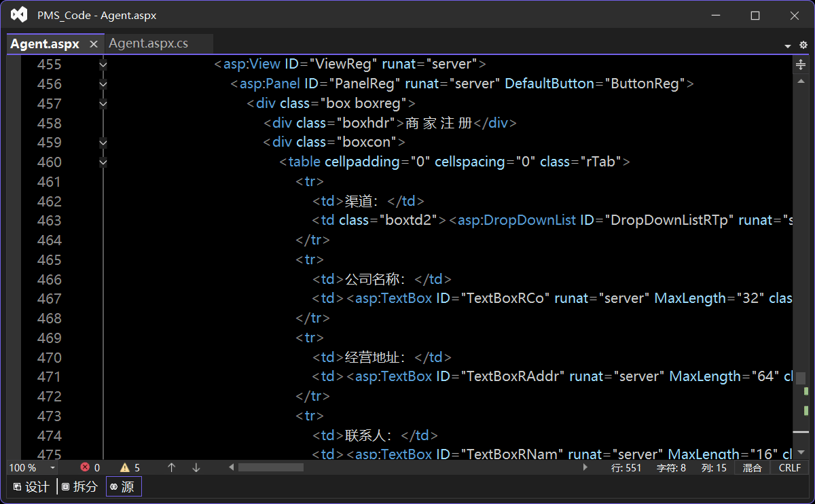Select the Agent.aspx tab
Viewport: 815px width, 504px height.
pos(45,43)
